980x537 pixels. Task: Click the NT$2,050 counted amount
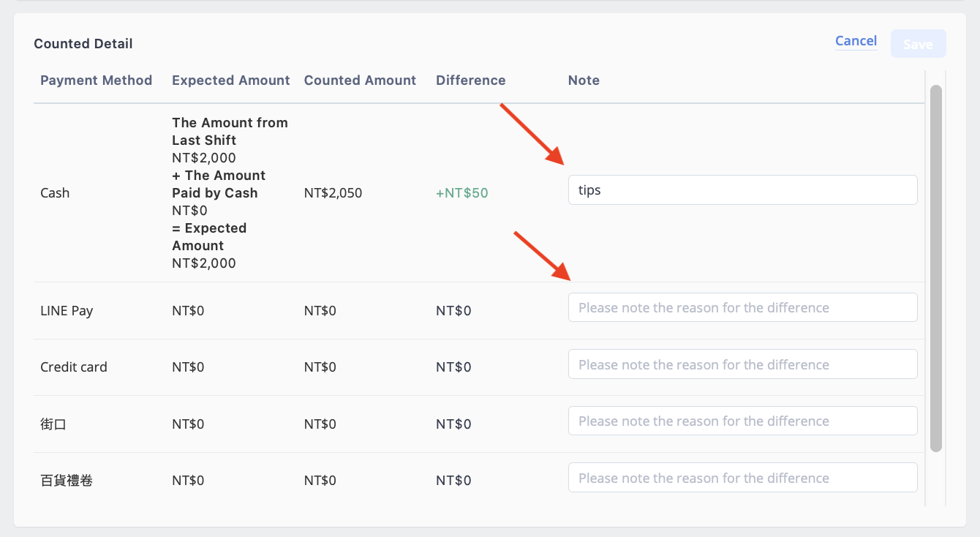point(333,193)
